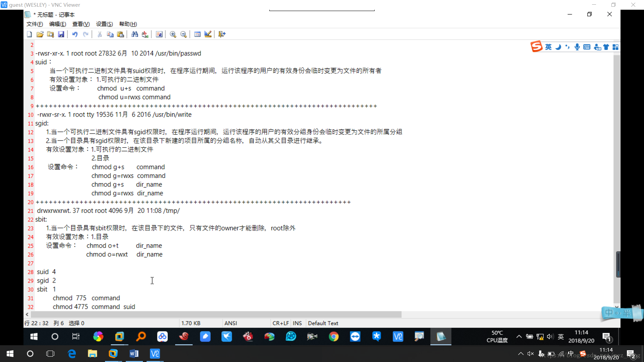Click the Sogou input method S logo
This screenshot has width=644, height=362.
coord(536,47)
